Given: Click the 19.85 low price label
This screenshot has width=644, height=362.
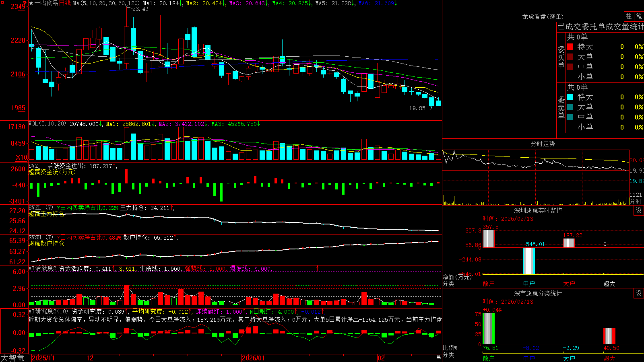Looking at the screenshot, I should click(417, 108).
